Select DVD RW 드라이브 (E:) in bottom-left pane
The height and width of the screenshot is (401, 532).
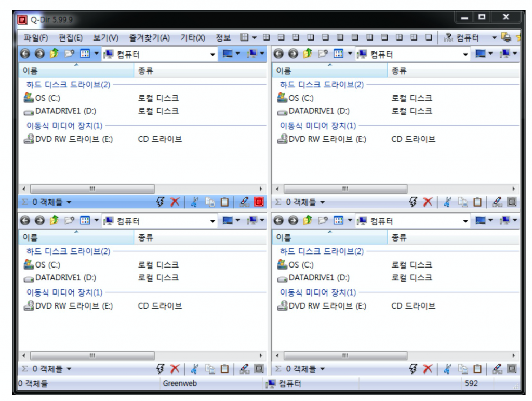coord(68,305)
